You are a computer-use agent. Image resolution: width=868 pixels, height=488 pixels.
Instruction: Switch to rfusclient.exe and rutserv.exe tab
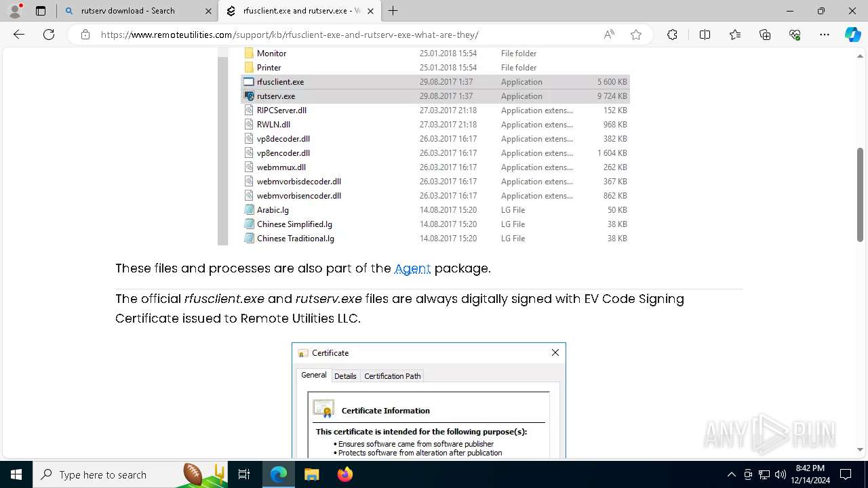pyautogui.click(x=302, y=11)
